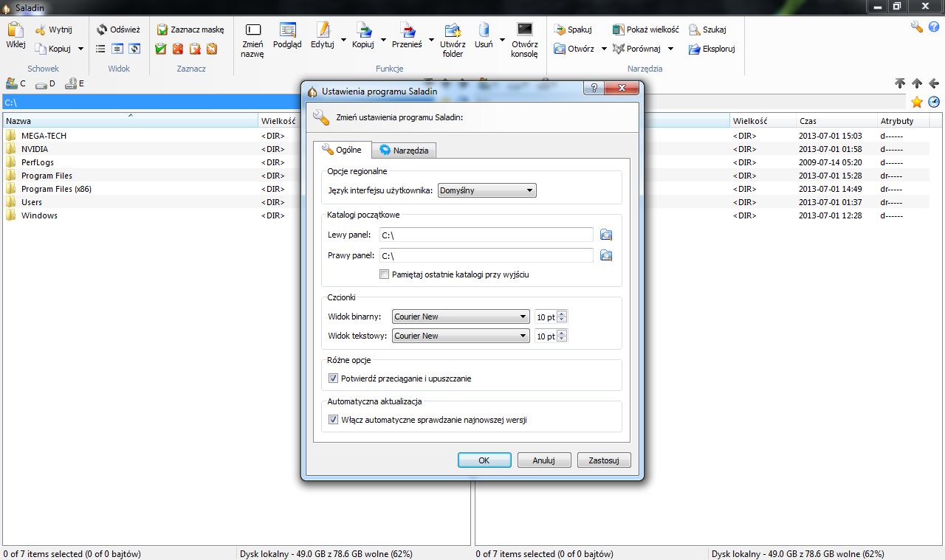The width and height of the screenshot is (945, 560).
Task: Click the green checkmark select-all icon
Action: (x=161, y=49)
